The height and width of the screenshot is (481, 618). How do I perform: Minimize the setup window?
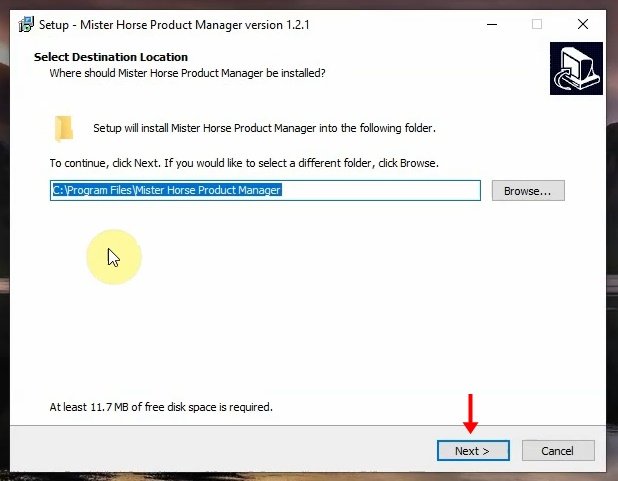tap(492, 24)
